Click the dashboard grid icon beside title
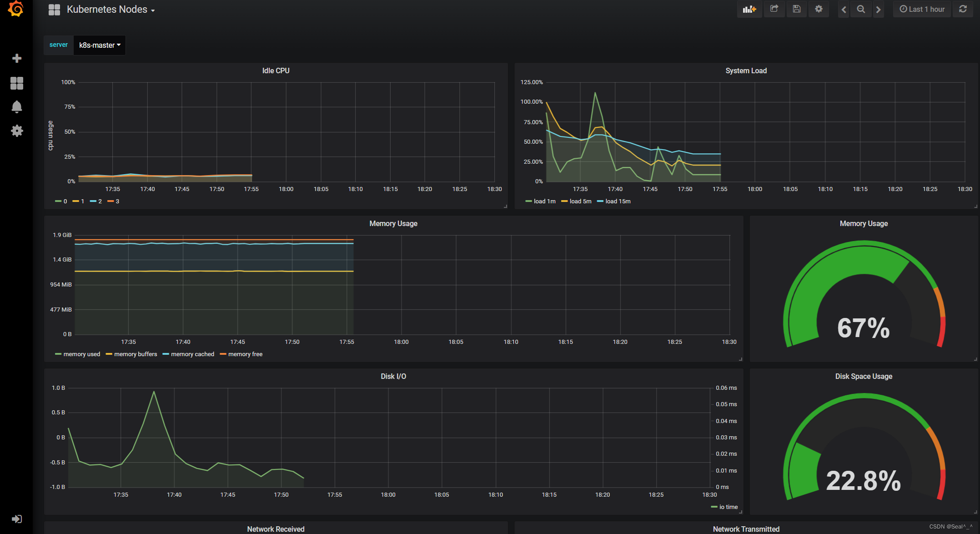980x534 pixels. (54, 10)
